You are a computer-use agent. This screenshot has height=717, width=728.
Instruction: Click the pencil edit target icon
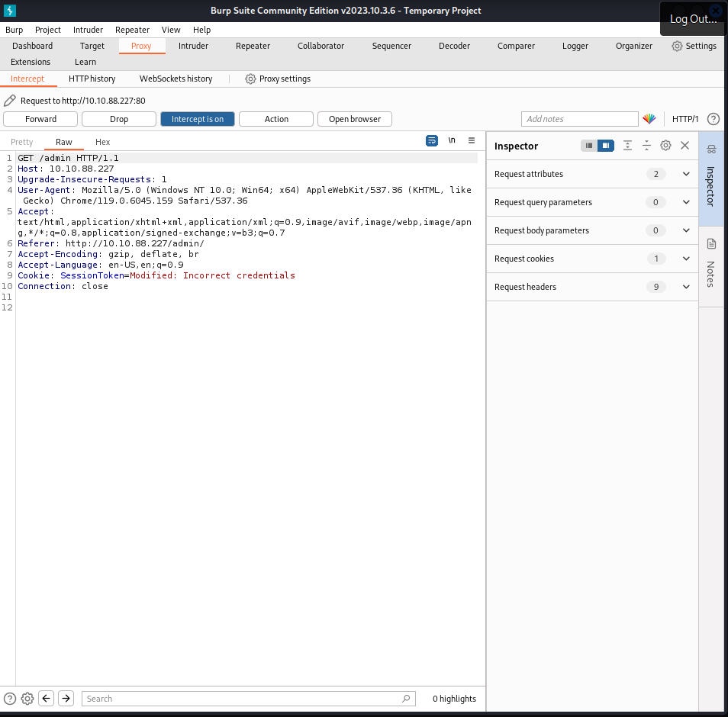click(x=10, y=100)
